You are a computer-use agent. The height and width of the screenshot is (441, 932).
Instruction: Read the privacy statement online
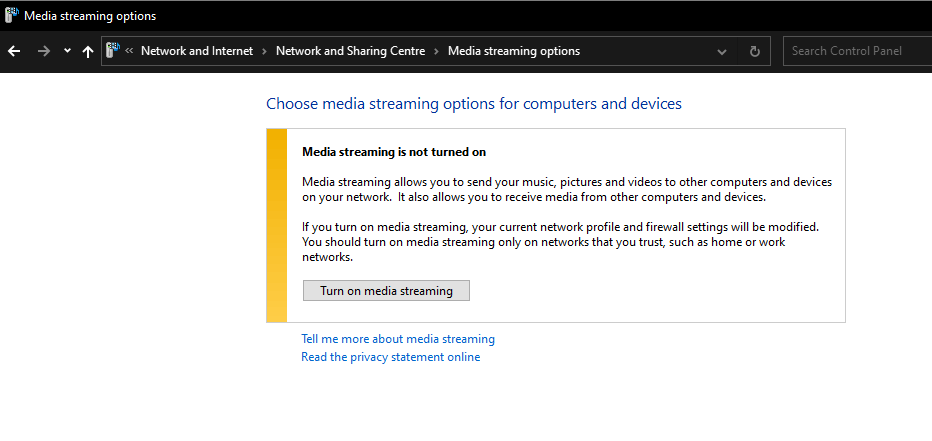(x=391, y=357)
